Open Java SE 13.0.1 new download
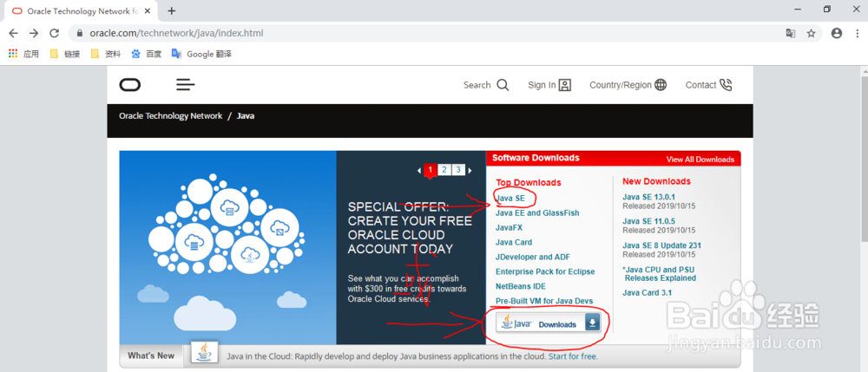 tap(648, 197)
